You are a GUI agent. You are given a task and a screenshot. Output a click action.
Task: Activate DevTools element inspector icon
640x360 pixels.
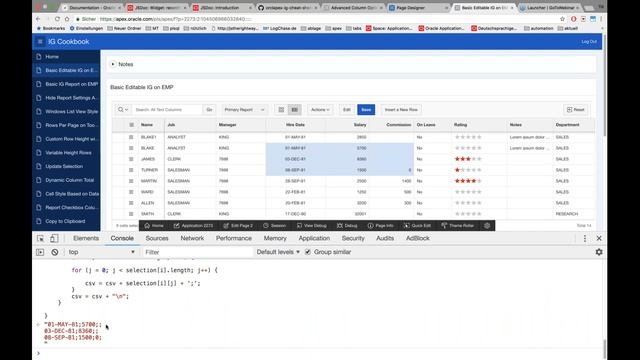click(x=40, y=238)
